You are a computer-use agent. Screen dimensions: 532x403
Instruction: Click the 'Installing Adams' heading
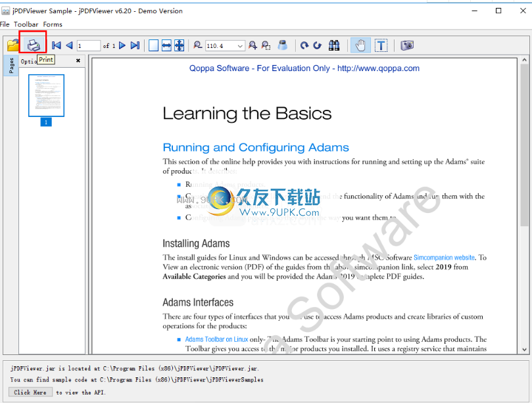point(196,243)
